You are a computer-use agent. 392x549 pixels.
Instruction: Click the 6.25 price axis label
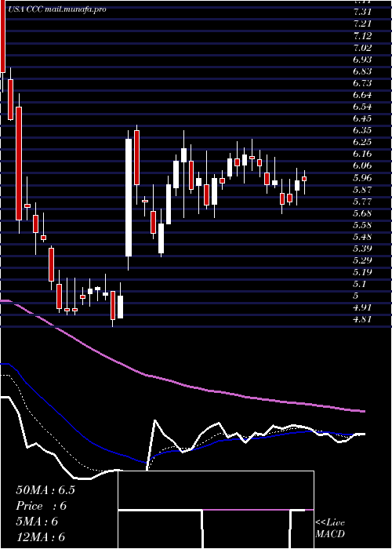click(x=362, y=142)
